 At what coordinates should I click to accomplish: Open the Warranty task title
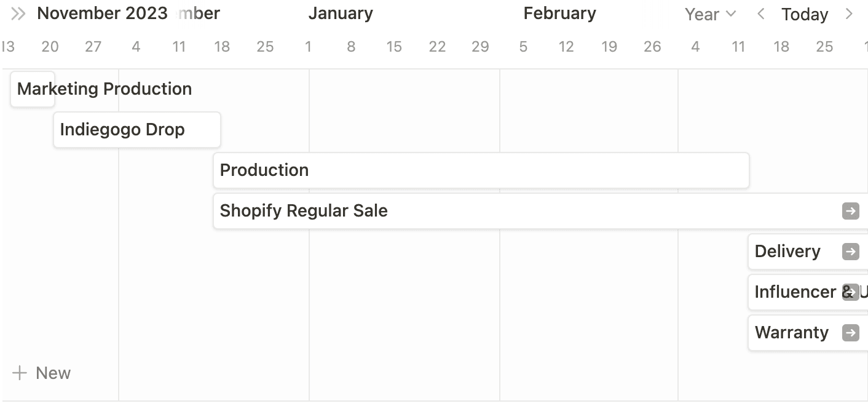click(x=792, y=333)
